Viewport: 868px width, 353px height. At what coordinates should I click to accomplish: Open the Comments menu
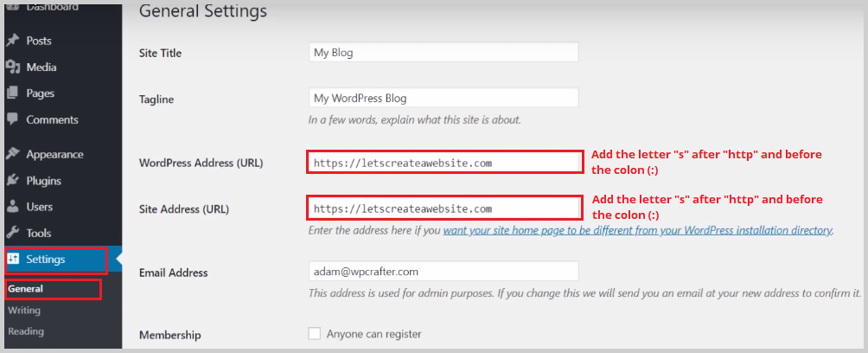(52, 119)
